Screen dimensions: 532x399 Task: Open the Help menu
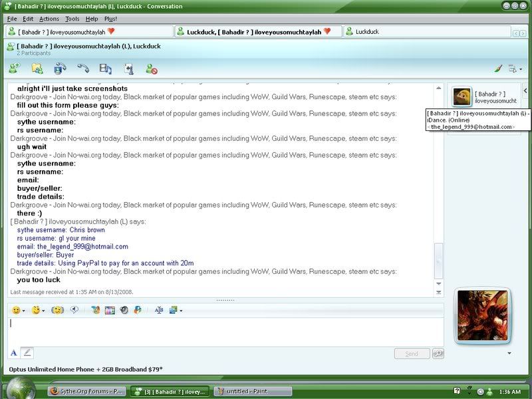(x=92, y=19)
